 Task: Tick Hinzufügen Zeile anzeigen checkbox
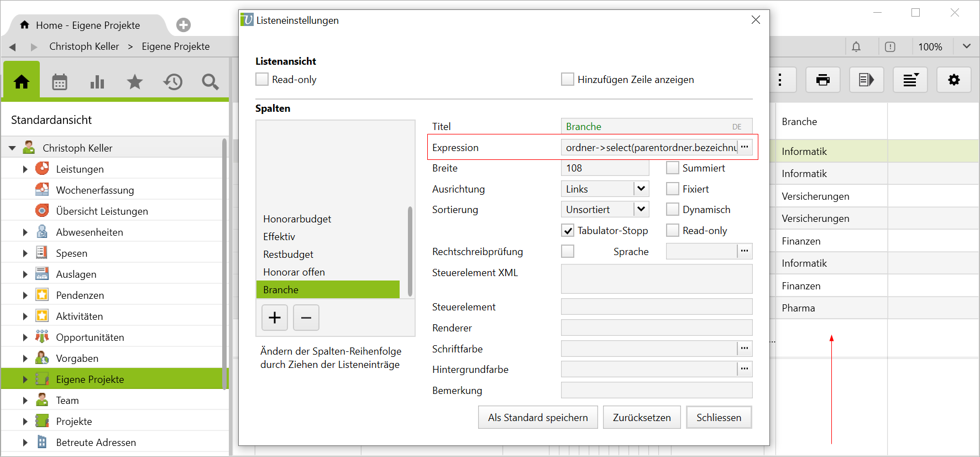[x=568, y=80]
